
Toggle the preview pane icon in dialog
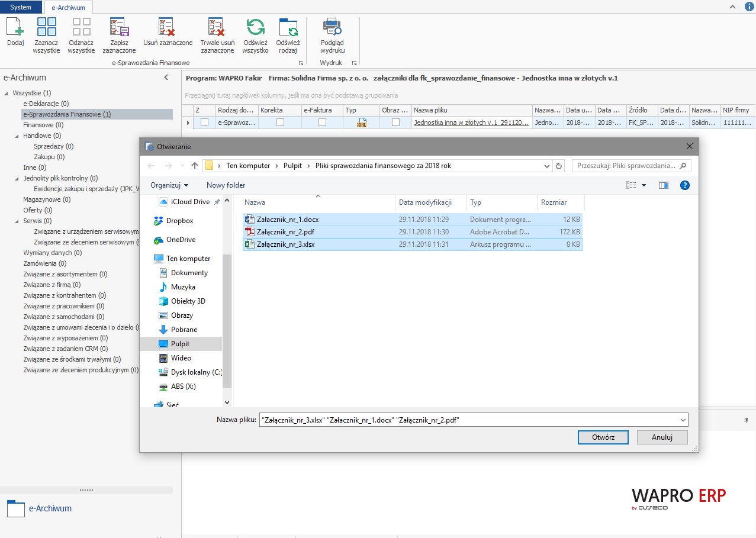coord(664,185)
